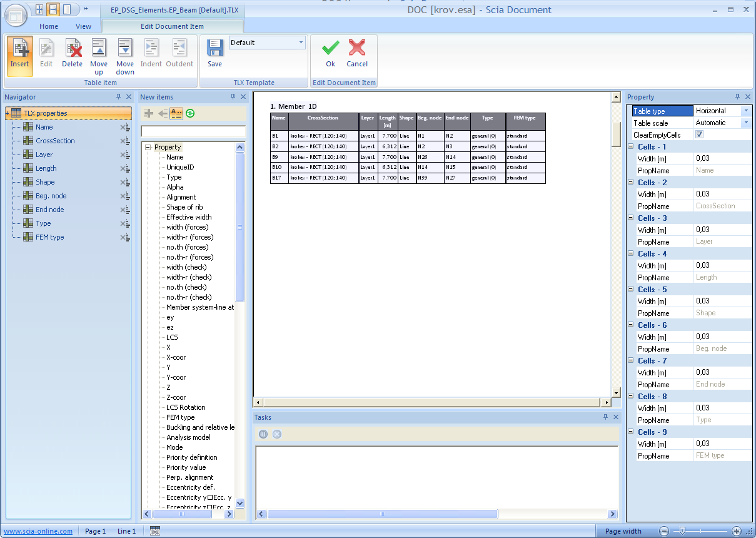Collapse the Cells - 1 group
756x538 pixels.
click(631, 147)
